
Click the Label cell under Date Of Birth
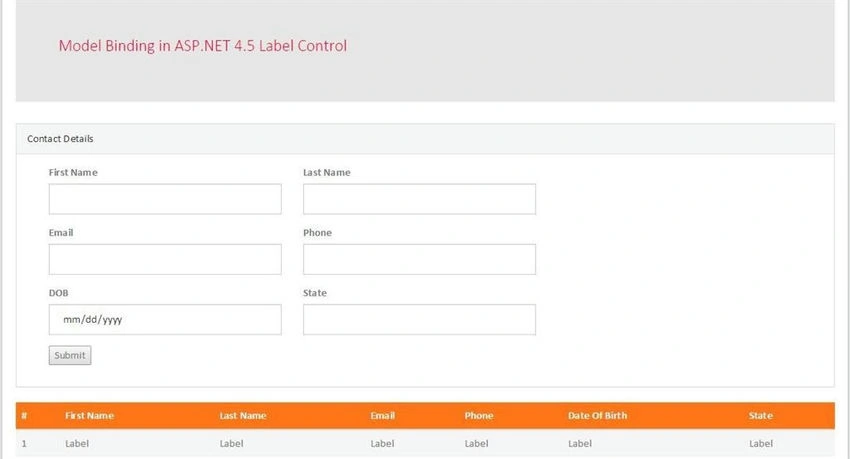coord(580,443)
